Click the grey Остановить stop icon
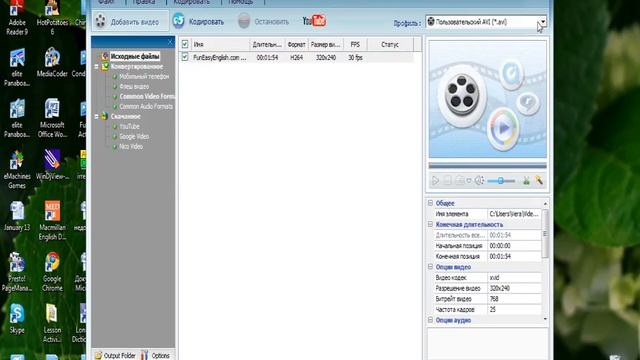 (244, 21)
